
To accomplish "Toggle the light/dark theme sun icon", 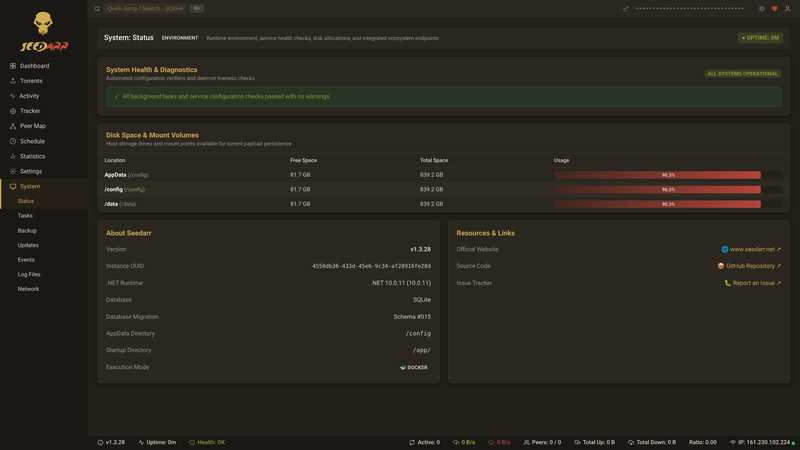I will coord(761,9).
